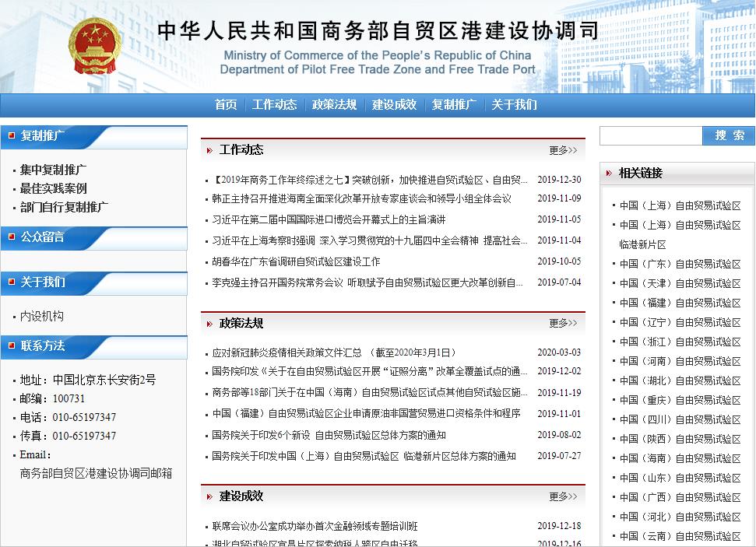Screen dimensions: 756x547
Task: Switch to the 建设成效 navigation item
Action: coord(396,104)
